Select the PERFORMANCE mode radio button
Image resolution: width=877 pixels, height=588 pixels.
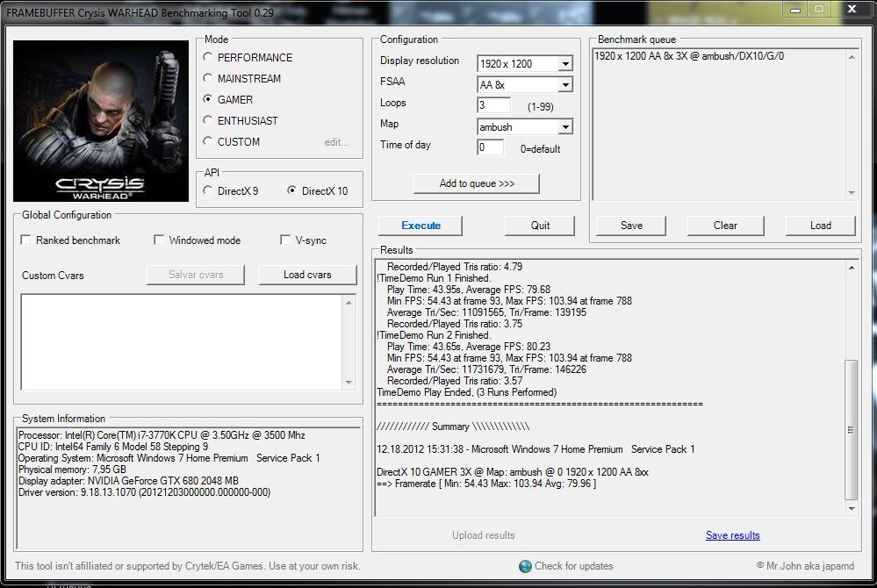click(207, 57)
